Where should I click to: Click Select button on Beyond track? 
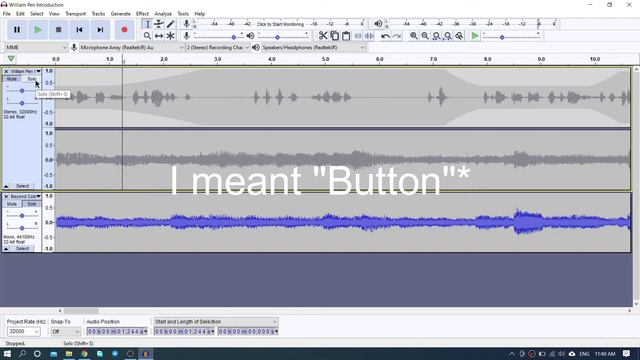click(x=22, y=249)
